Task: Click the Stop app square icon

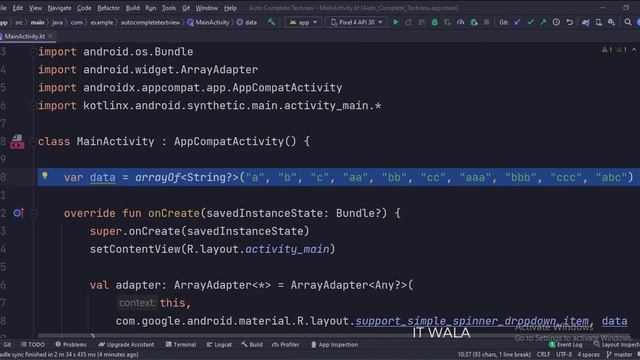Action: 486,22
